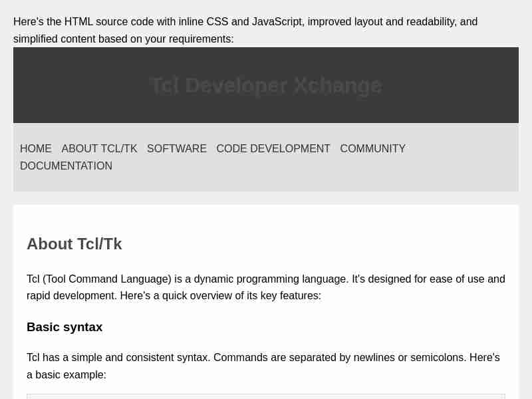Click the Basic syntax subheading
532x399 pixels.
pos(65,327)
